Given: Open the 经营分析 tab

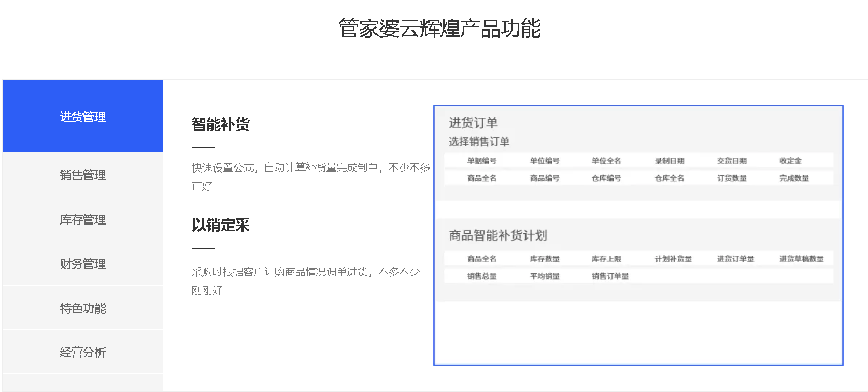Looking at the screenshot, I should point(83,352).
